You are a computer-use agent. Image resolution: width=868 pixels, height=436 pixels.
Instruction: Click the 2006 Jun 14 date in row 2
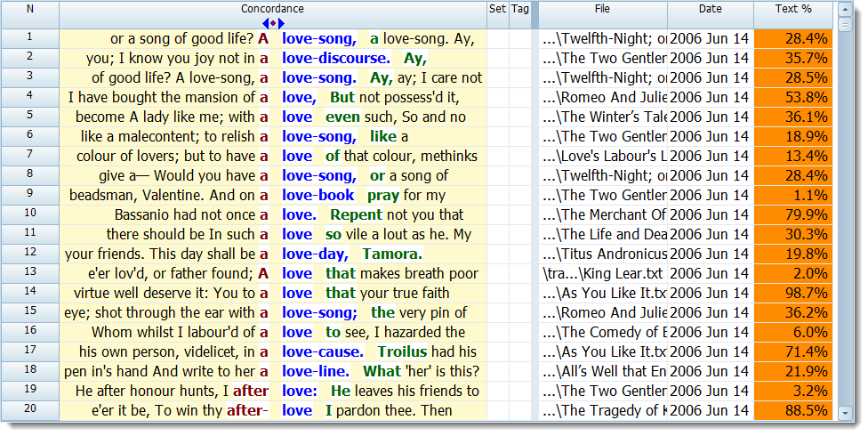[711, 58]
